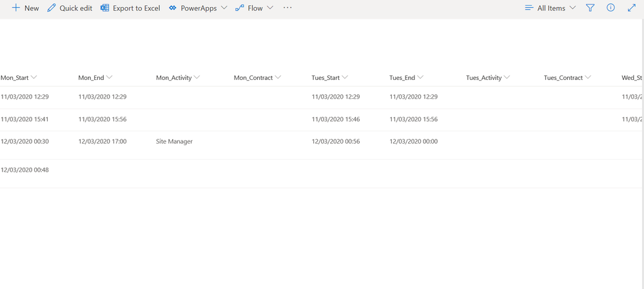This screenshot has width=644, height=289.
Task: Open the filter pane funnel icon
Action: click(x=590, y=8)
